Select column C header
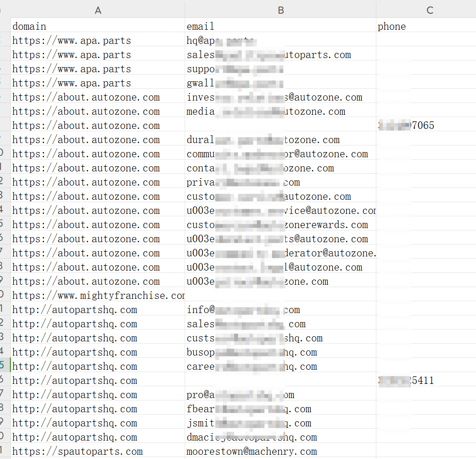Screen dimensions: 476x459 tap(426, 10)
